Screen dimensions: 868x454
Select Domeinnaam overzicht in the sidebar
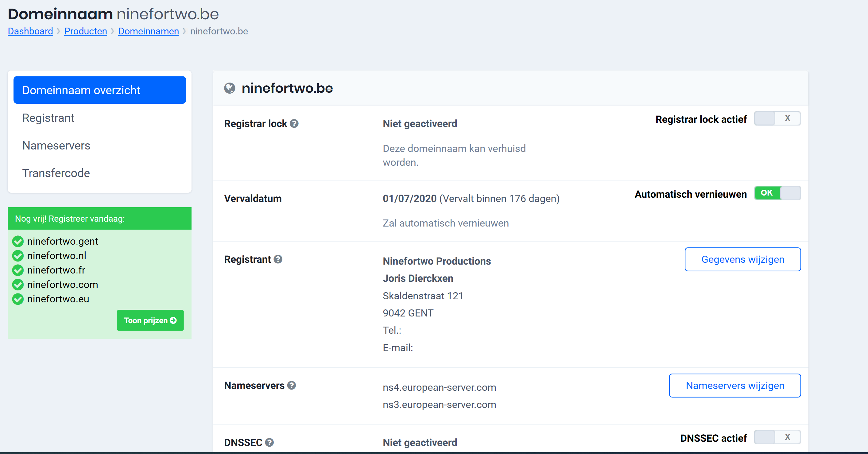[x=99, y=90]
